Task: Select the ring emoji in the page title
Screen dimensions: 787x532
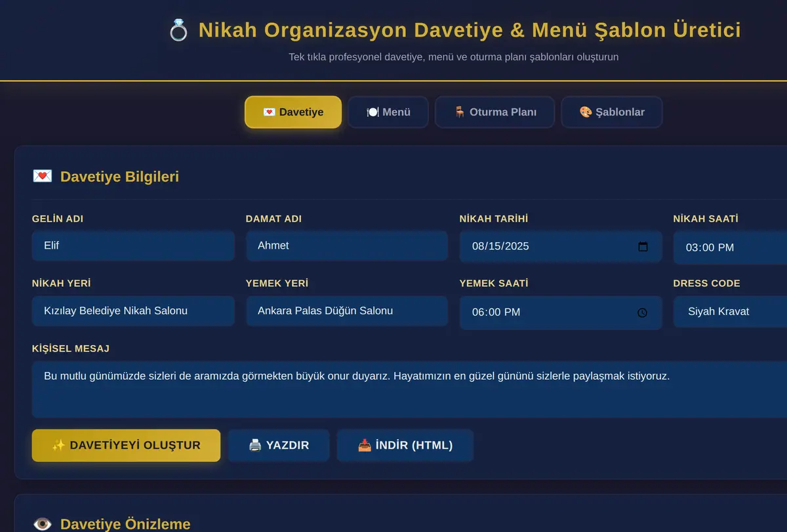Action: pyautogui.click(x=178, y=30)
